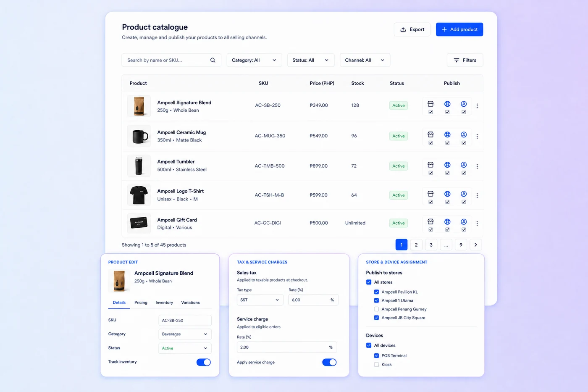Viewport: 588px width, 392px height.
Task: Open the SST tax type dropdown
Action: [x=260, y=300]
